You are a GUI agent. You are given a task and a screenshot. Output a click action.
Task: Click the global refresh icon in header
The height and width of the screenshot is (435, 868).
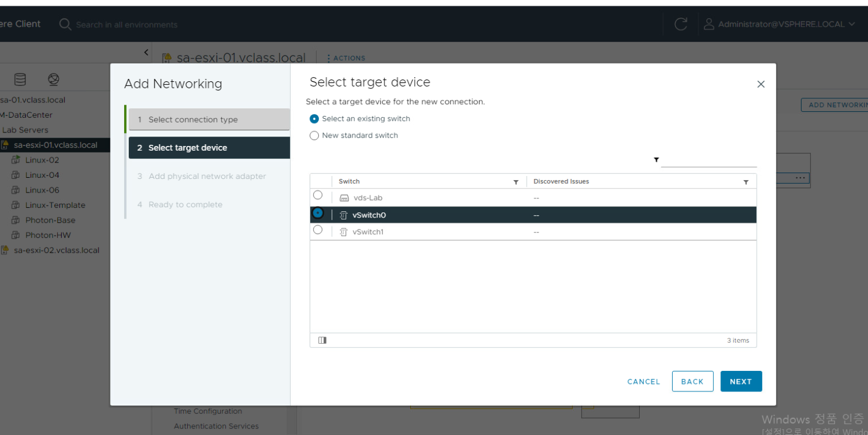point(681,24)
